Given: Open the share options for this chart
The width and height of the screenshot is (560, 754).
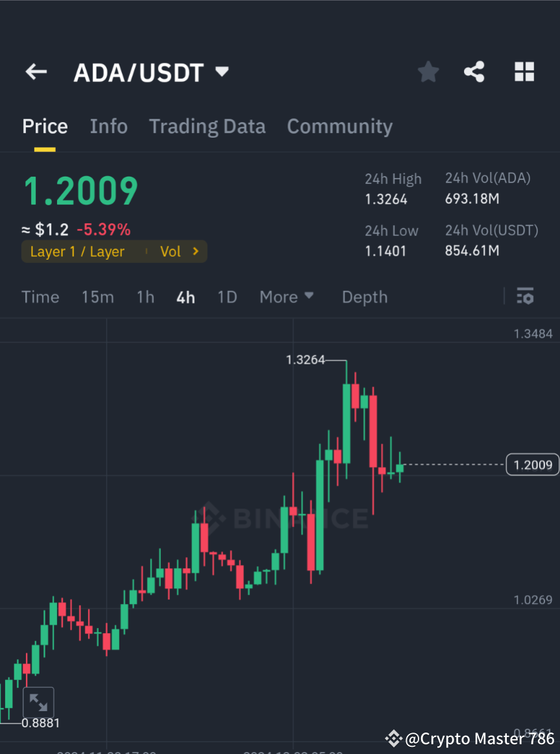Looking at the screenshot, I should (474, 71).
